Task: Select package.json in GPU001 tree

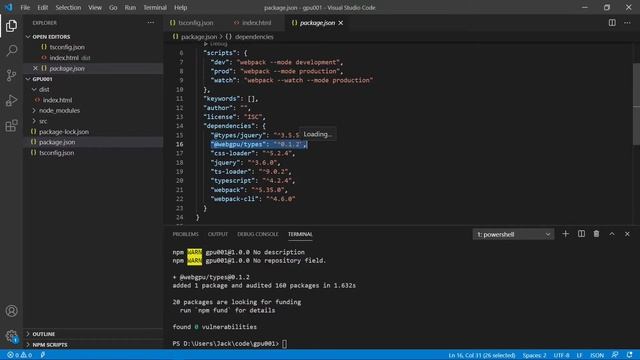Action: pyautogui.click(x=94, y=142)
